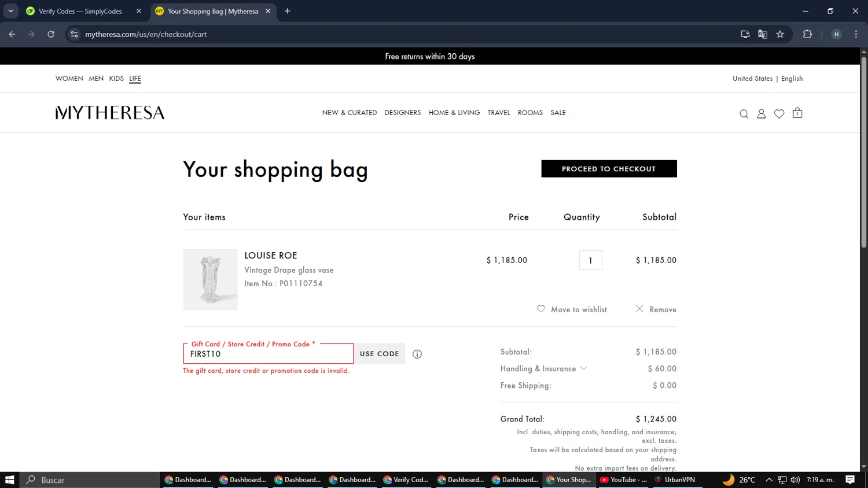This screenshot has width=868, height=488.
Task: Open the SALE menu
Action: [558, 113]
